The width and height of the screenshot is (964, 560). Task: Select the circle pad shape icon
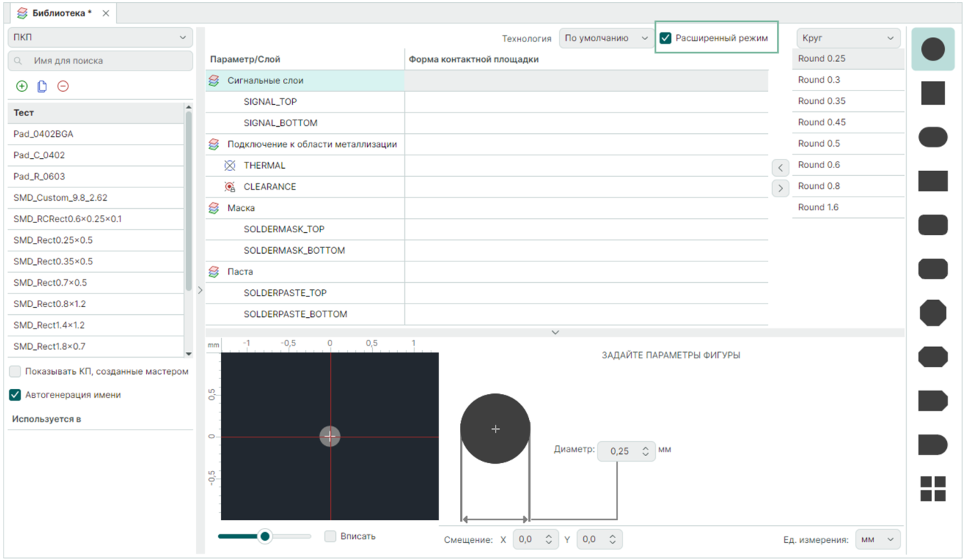point(933,49)
